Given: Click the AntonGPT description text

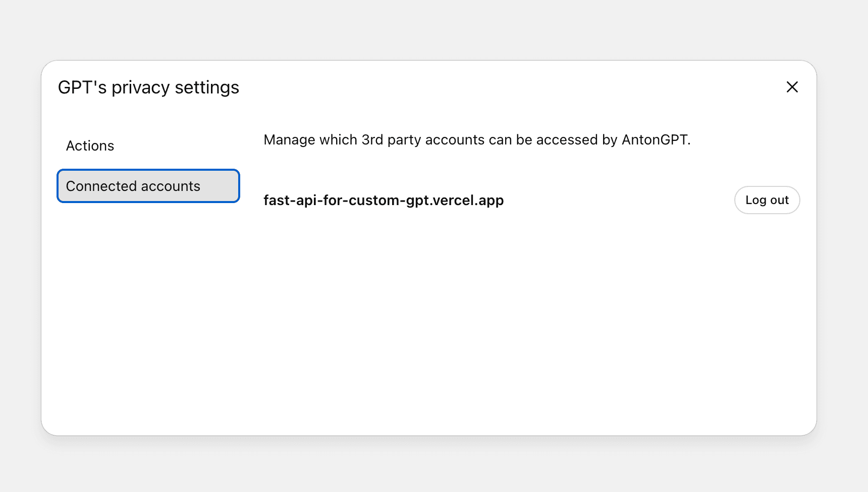Looking at the screenshot, I should (x=477, y=139).
